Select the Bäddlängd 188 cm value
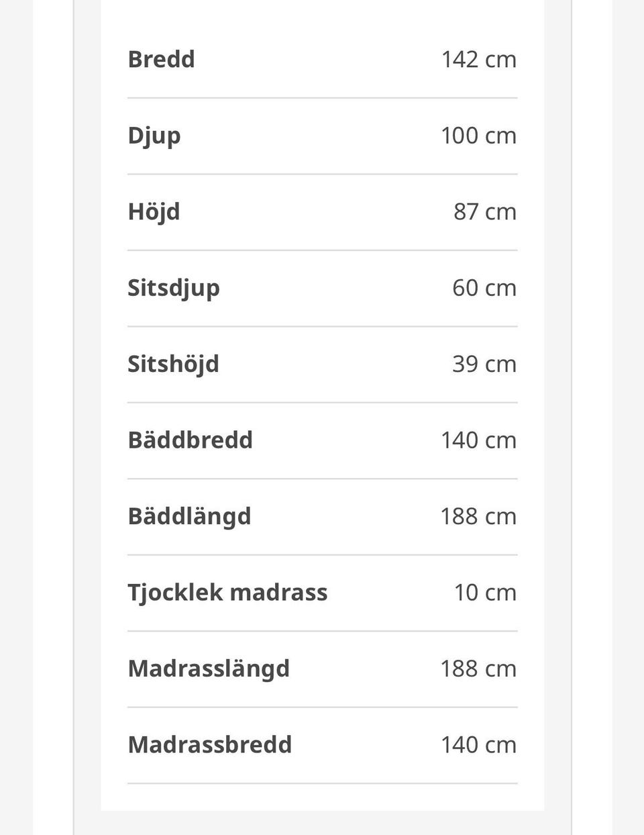644x835 pixels. (x=479, y=516)
